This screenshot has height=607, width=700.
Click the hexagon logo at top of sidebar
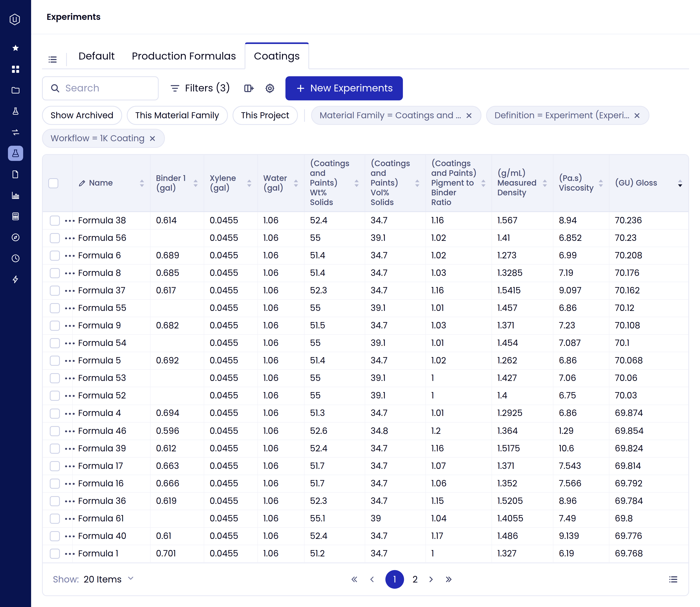pyautogui.click(x=15, y=19)
